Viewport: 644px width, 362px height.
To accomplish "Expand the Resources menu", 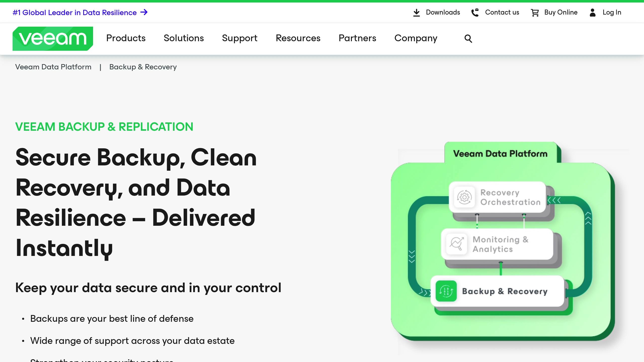I will tap(298, 38).
